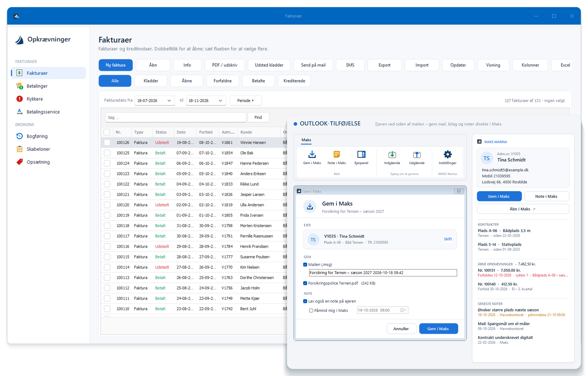Viewport: 588px width, 376px height.
Task: Open Skabeloner in the sidebar
Action: point(48,149)
